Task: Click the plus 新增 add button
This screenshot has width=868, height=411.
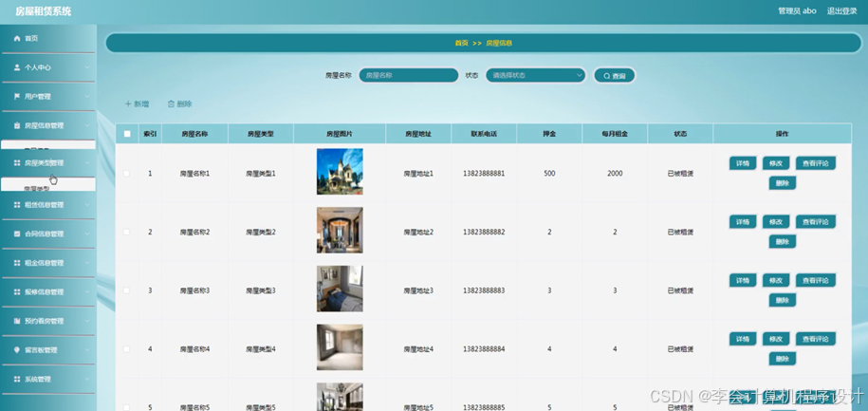Action: pos(137,103)
